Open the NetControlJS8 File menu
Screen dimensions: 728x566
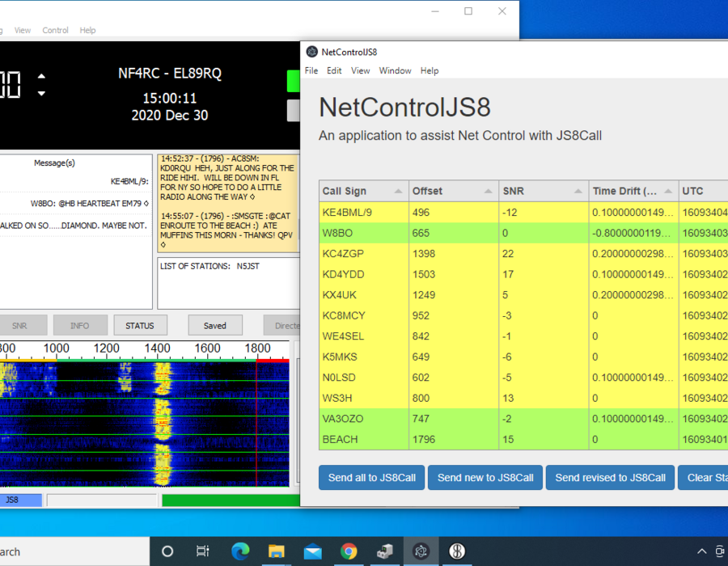tap(311, 70)
